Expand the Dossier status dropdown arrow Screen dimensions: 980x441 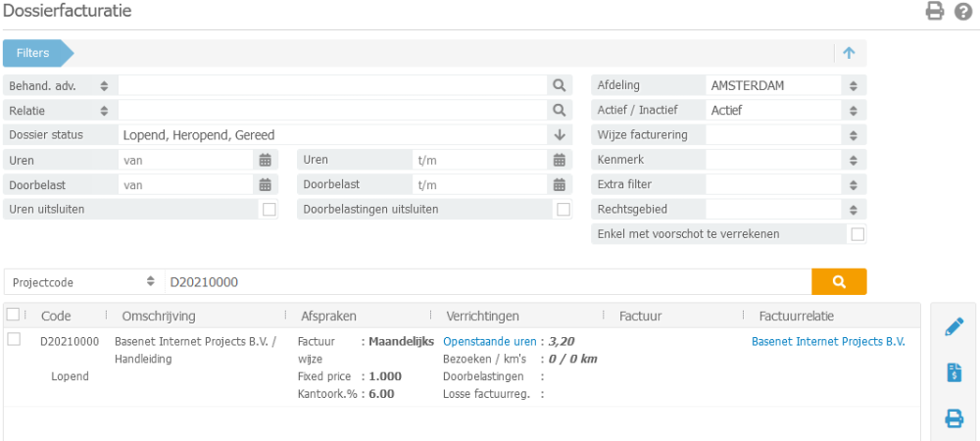[560, 135]
